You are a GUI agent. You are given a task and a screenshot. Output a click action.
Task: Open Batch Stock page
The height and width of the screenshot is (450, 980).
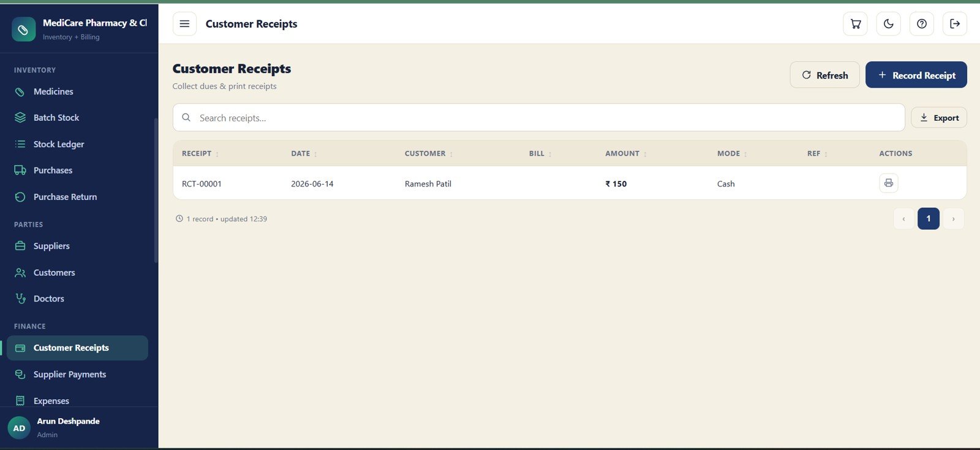pos(77,118)
